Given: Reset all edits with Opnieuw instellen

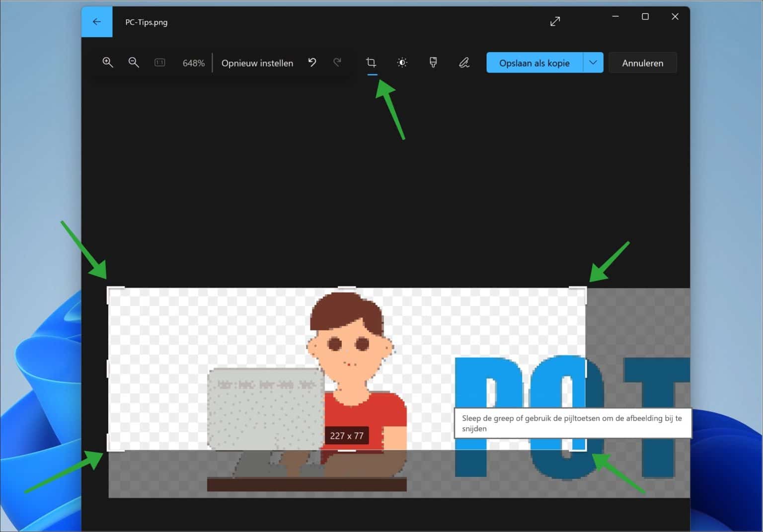Looking at the screenshot, I should coord(257,63).
